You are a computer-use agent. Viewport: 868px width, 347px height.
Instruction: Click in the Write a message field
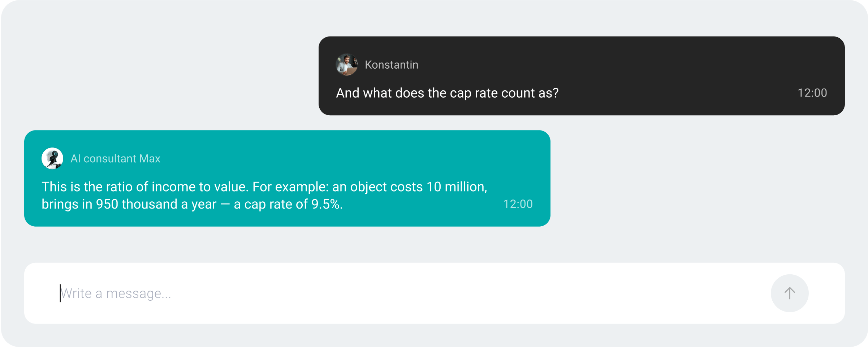(x=397, y=293)
